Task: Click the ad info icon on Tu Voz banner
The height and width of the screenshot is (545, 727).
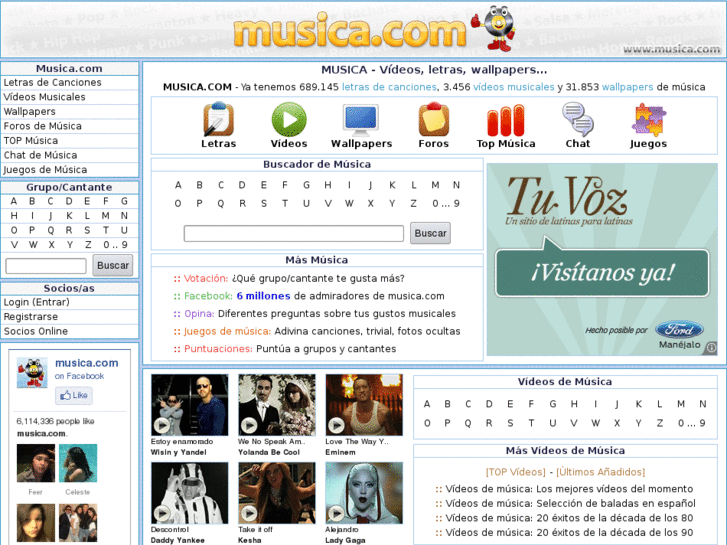Action: click(712, 347)
